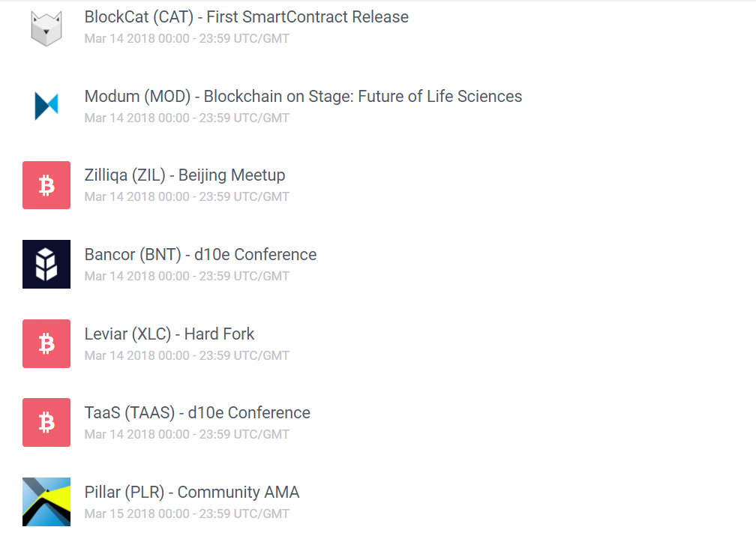756x548 pixels.
Task: Click the BlockCat cat logo icon
Action: 46,28
